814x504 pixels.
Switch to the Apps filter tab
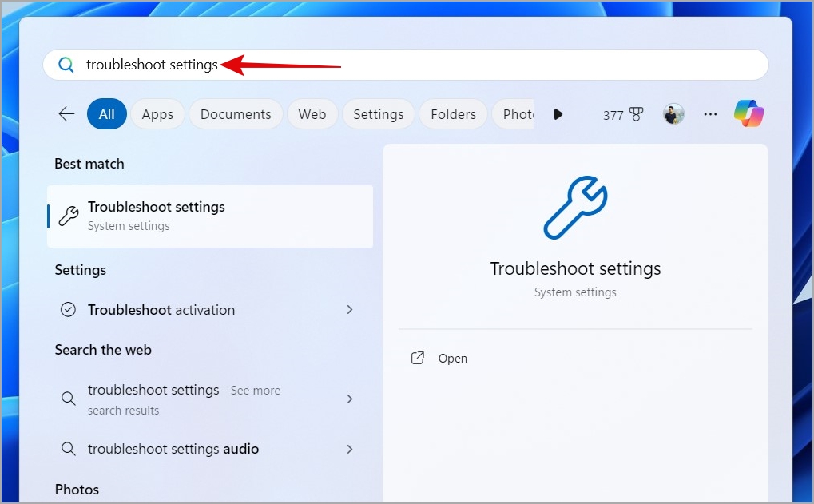point(157,113)
